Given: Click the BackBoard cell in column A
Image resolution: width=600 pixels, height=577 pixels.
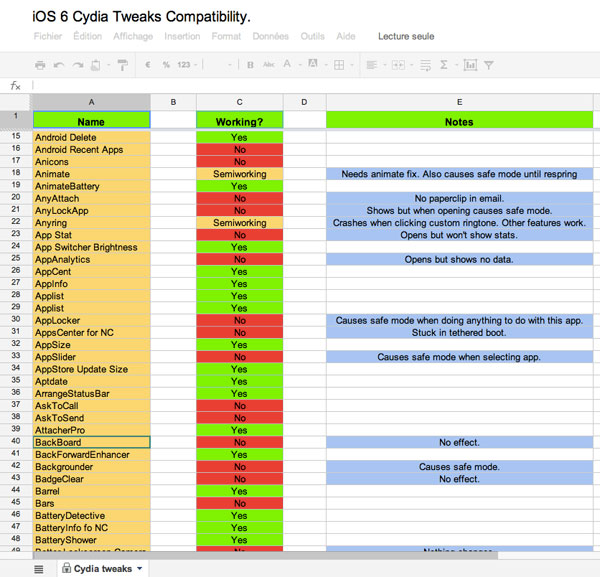Looking at the screenshot, I should [91, 442].
